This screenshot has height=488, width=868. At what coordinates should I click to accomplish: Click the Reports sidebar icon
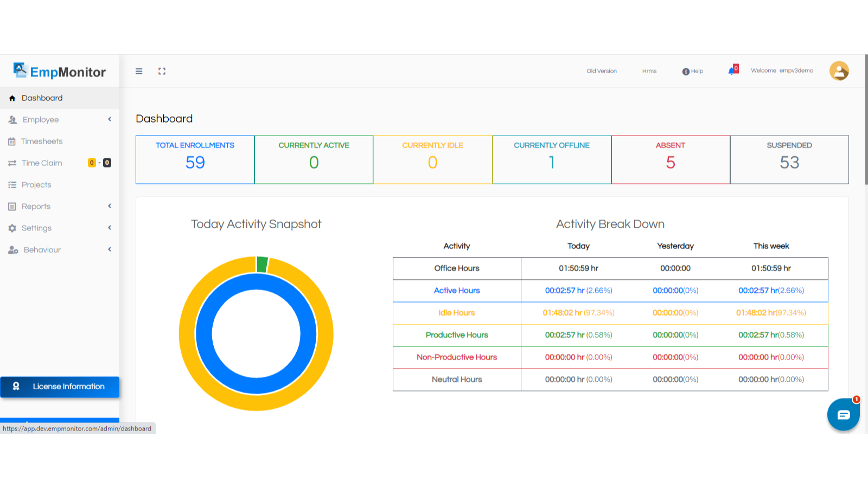[12, 207]
